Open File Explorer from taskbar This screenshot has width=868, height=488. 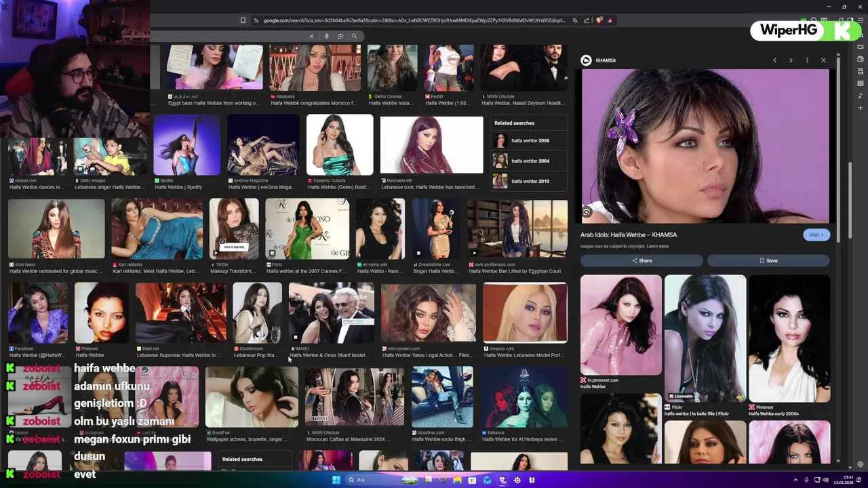tap(457, 480)
